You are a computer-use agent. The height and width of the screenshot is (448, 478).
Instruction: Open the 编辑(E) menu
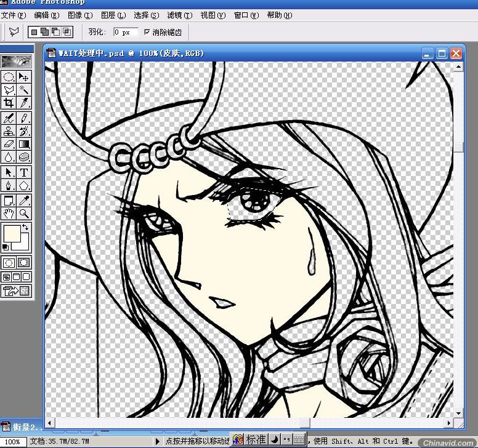47,15
